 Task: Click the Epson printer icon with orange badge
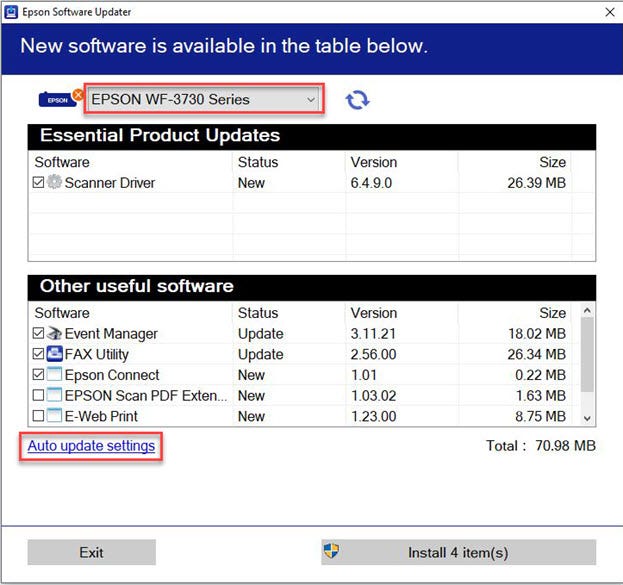[58, 99]
